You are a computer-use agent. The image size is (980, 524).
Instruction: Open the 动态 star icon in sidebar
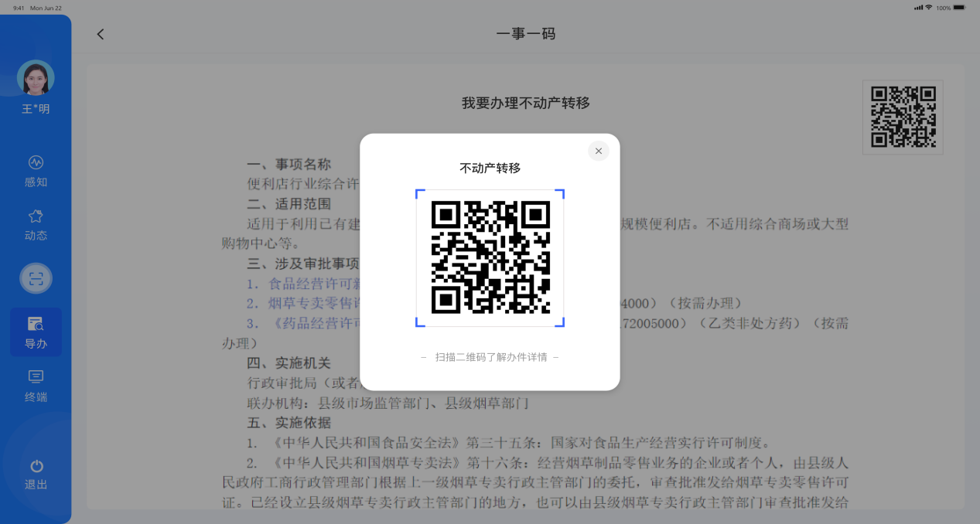tap(36, 216)
